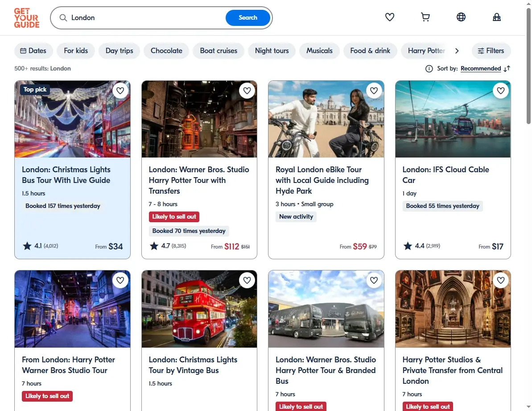Click the Top pick badge
The width and height of the screenshot is (532, 411).
(35, 90)
